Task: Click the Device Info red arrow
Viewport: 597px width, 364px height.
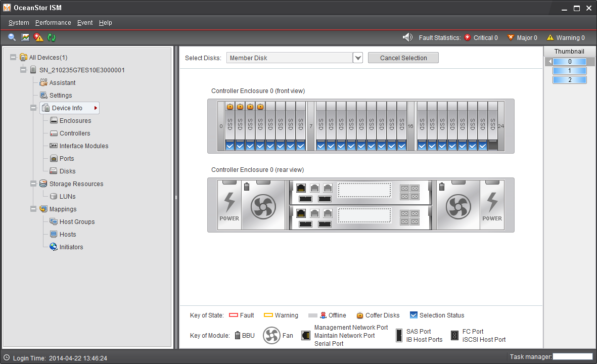Action: point(96,108)
